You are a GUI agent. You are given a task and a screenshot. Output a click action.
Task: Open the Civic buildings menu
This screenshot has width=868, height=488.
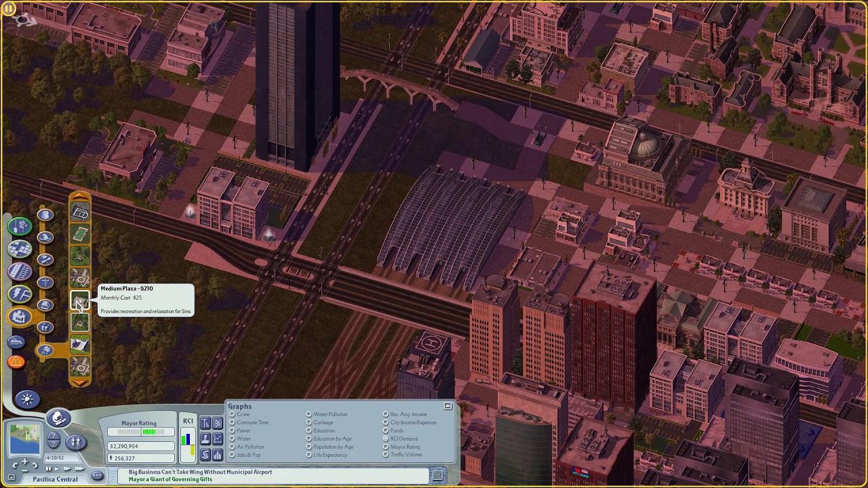pos(20,317)
